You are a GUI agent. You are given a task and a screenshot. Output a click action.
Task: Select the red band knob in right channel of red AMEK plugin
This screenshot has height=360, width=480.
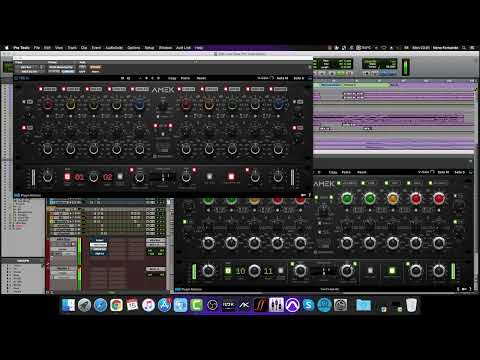pos(186,105)
